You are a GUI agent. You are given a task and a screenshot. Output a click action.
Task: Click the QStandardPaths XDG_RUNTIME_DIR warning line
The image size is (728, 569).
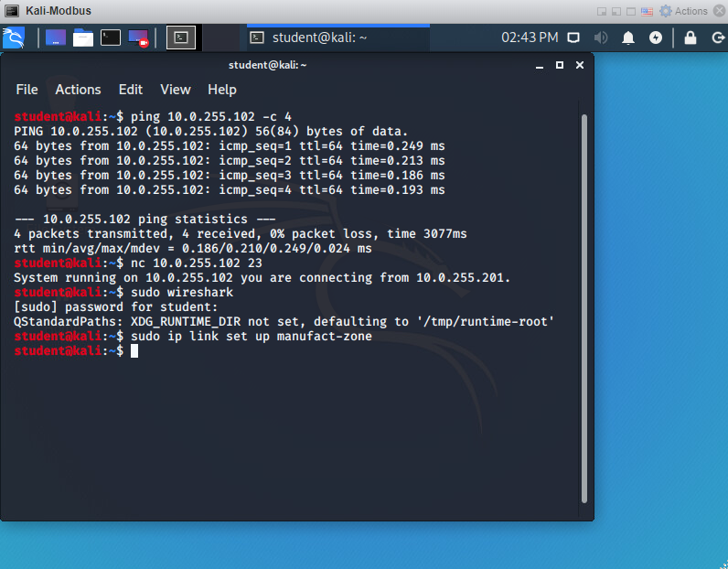(284, 321)
